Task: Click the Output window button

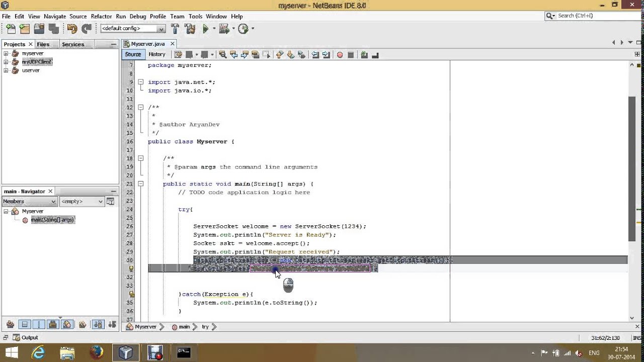Action: click(25, 337)
